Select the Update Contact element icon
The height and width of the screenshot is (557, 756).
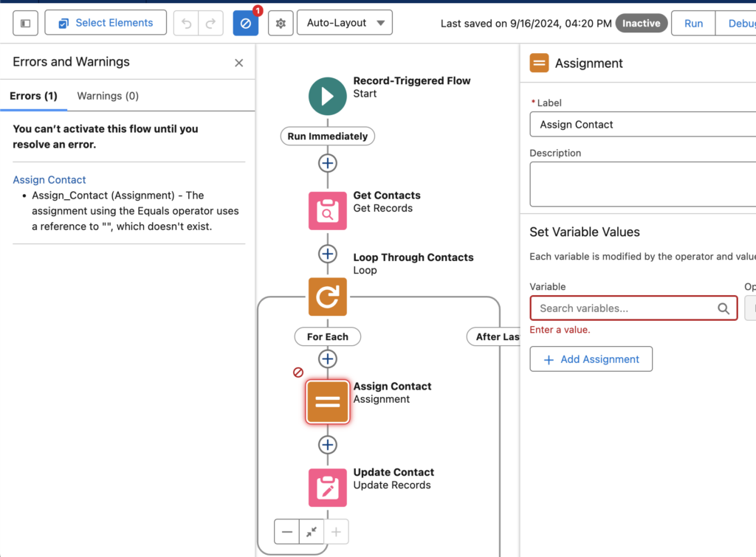[x=327, y=488]
